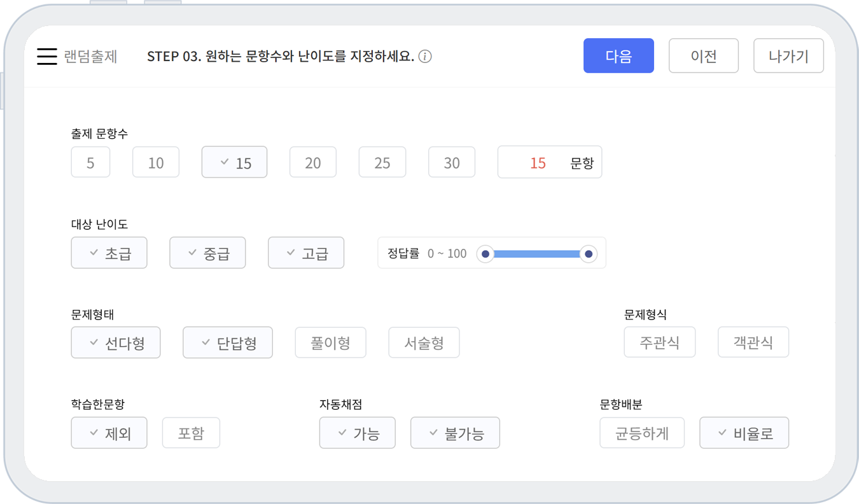Enable the 풀이형 question type
The image size is (859, 504).
pyautogui.click(x=330, y=343)
